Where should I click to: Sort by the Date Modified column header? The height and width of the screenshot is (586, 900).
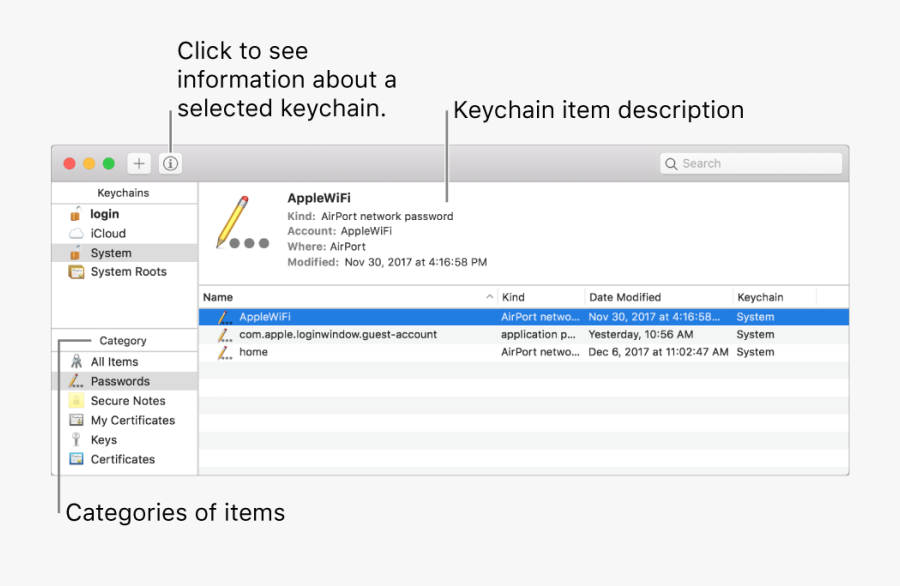659,297
